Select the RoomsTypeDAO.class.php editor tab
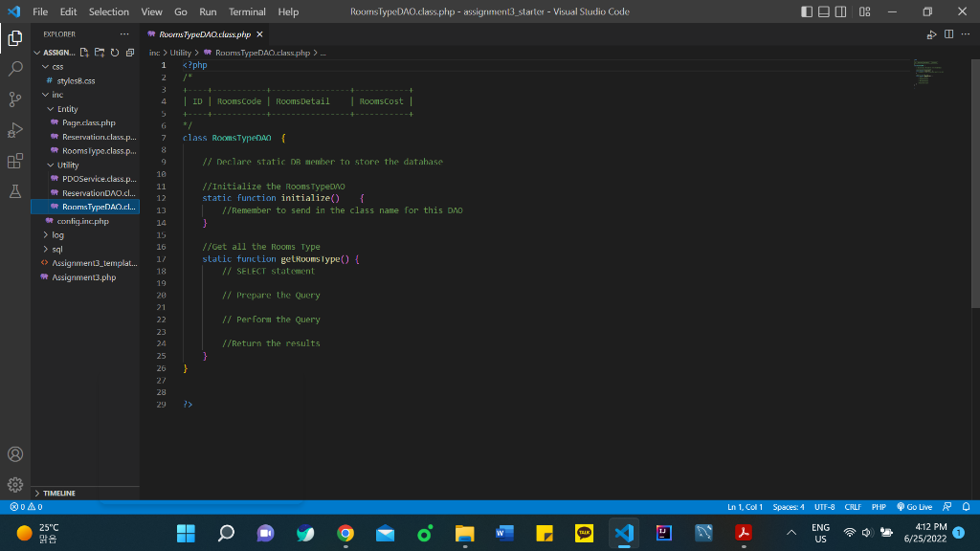Screen dimensions: 980x551 205,34
